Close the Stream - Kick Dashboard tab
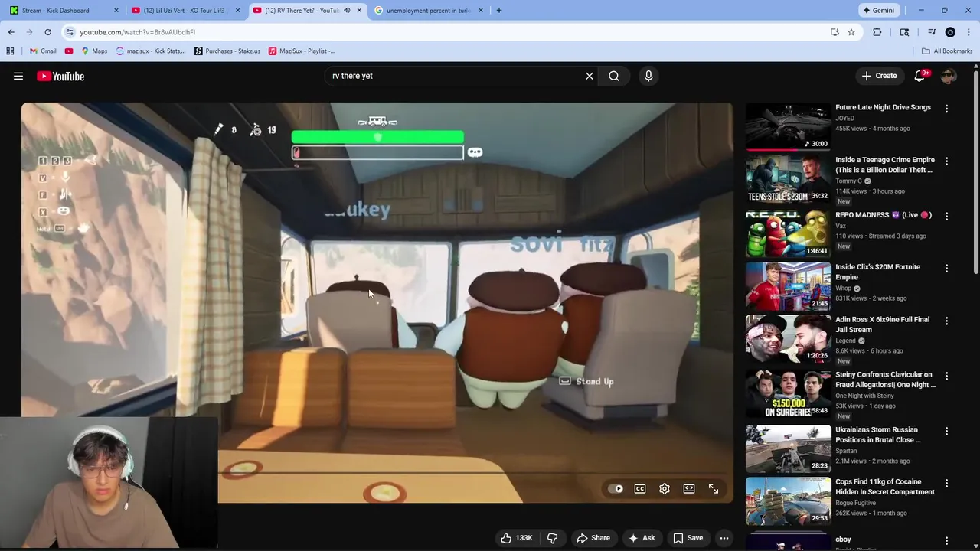980x551 pixels. [x=116, y=11]
